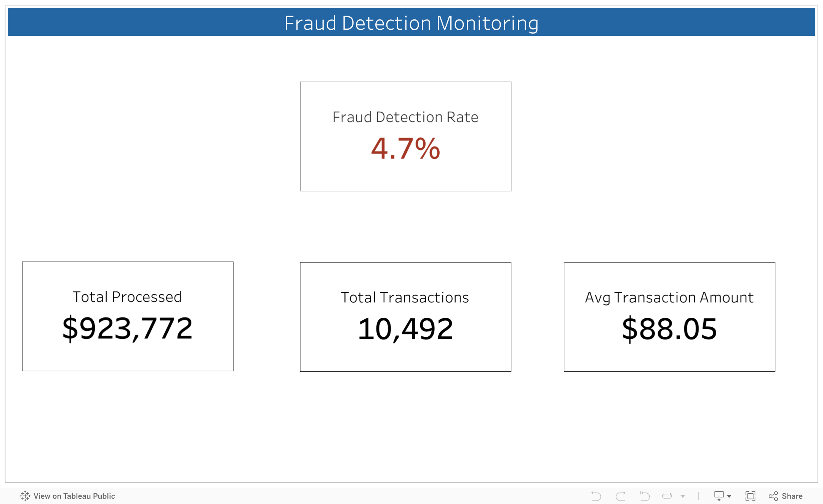Click the Share network icon
823x504 pixels.
tap(773, 496)
